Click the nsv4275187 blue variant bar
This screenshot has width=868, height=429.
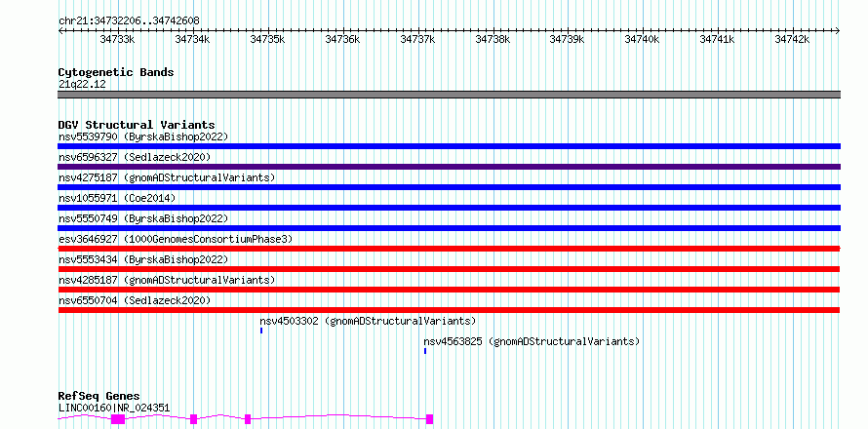[x=449, y=187]
